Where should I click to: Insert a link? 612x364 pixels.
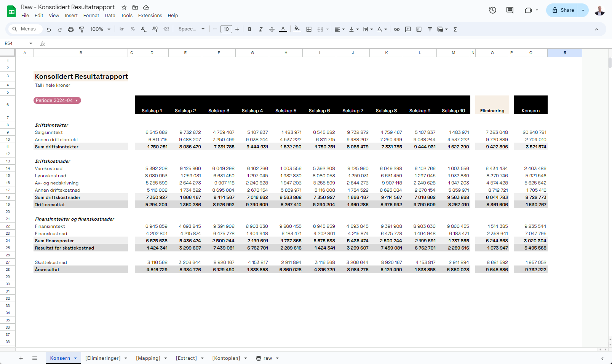[x=397, y=29]
